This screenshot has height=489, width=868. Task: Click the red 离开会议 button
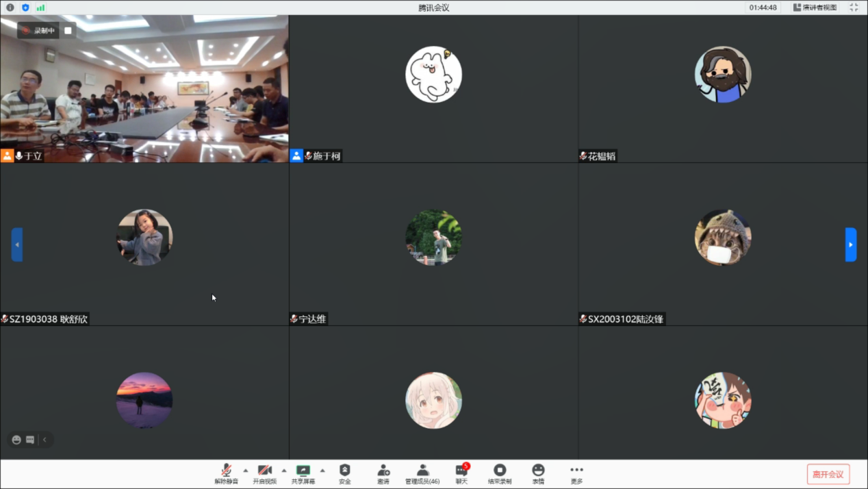click(828, 474)
